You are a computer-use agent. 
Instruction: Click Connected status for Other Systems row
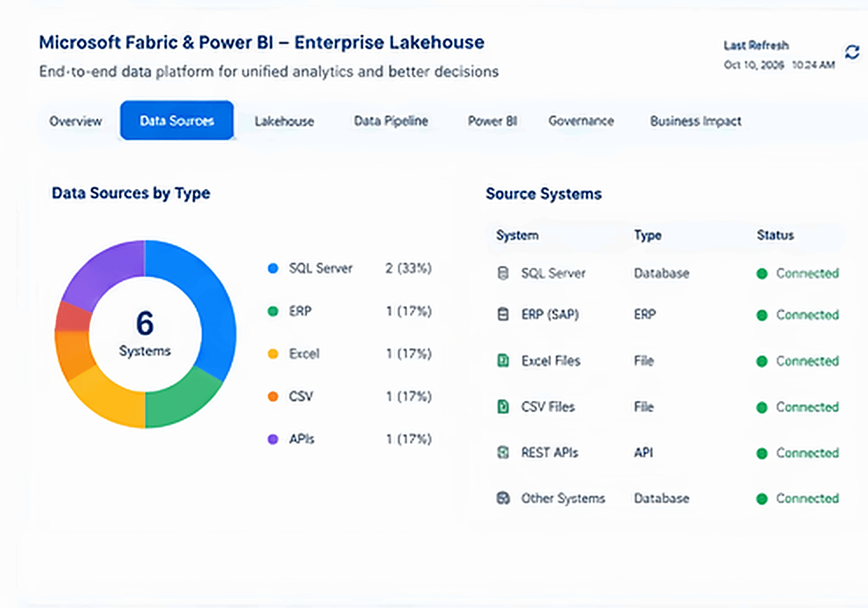point(797,498)
